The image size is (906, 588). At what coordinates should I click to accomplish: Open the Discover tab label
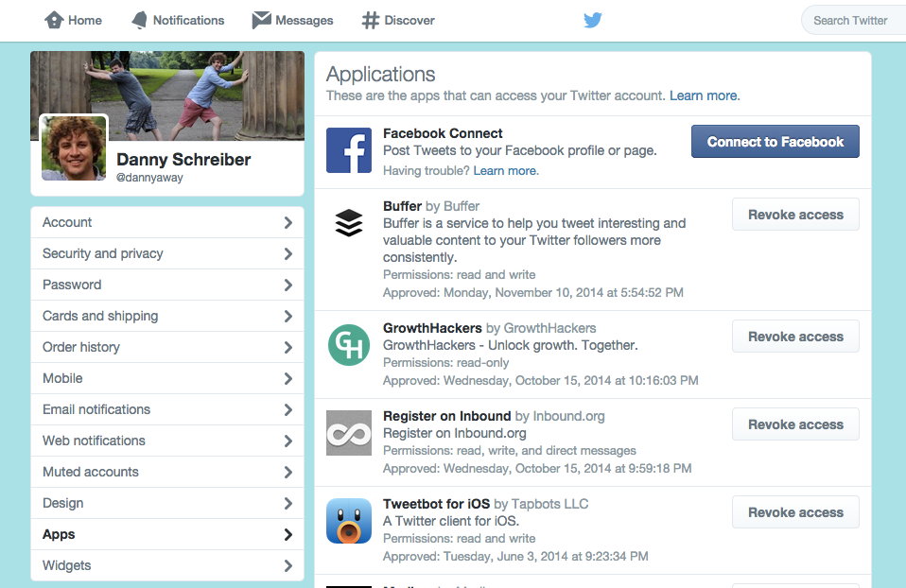pyautogui.click(x=409, y=20)
